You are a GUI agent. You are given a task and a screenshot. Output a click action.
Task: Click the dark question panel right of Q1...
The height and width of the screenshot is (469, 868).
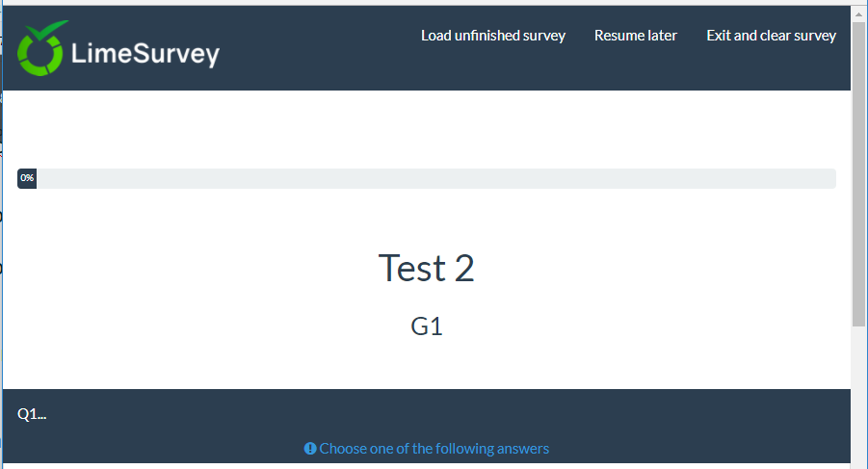434,414
